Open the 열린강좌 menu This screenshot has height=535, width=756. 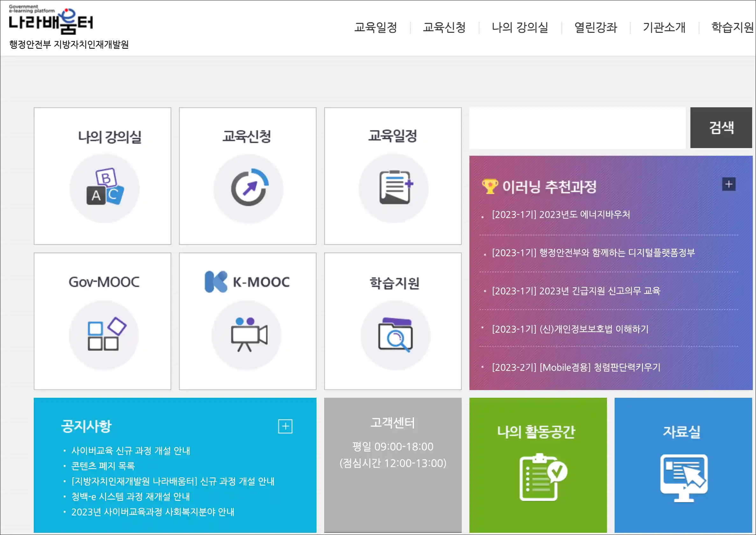pyautogui.click(x=596, y=27)
